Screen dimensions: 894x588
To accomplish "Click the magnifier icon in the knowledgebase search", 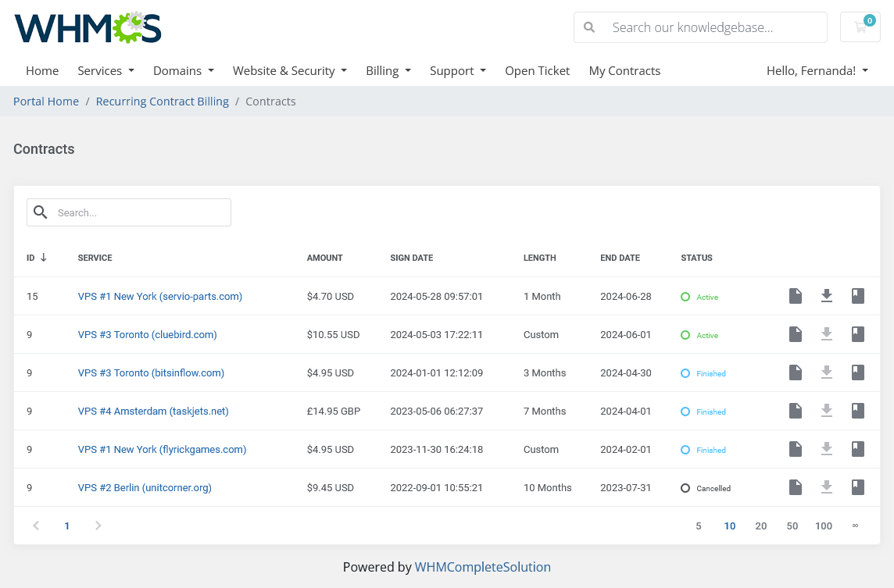I will [589, 27].
